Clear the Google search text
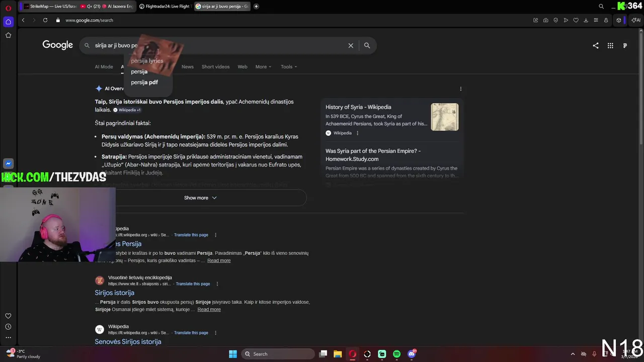Screen dimensions: 644x362 pyautogui.click(x=351, y=45)
